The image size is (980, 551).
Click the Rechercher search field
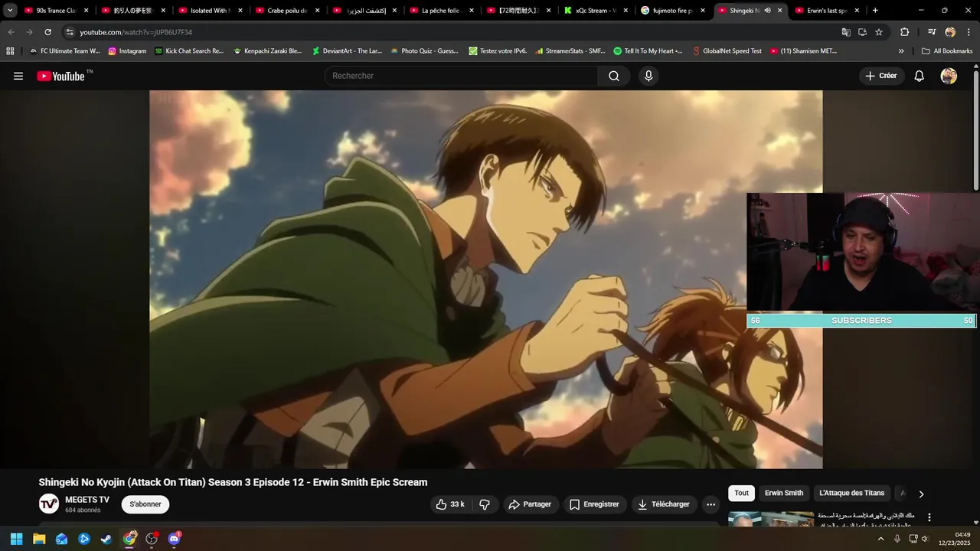pos(462,76)
